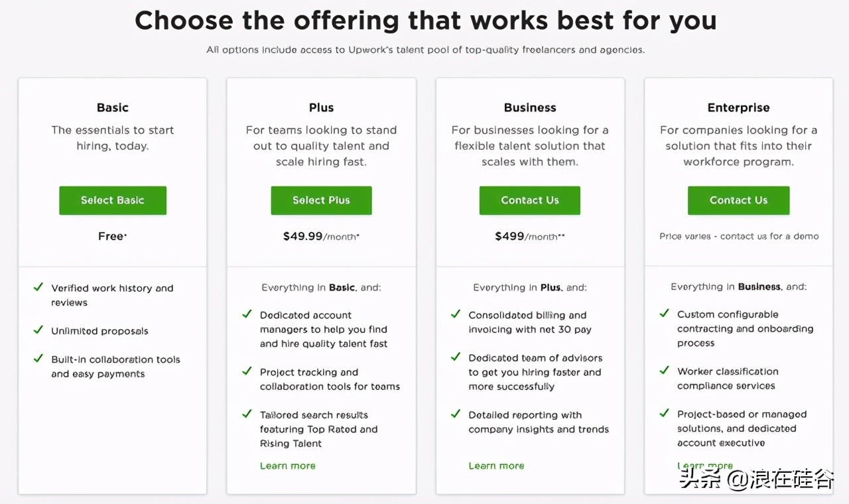Click the checkmark beside Worker classification compliance

(x=664, y=371)
